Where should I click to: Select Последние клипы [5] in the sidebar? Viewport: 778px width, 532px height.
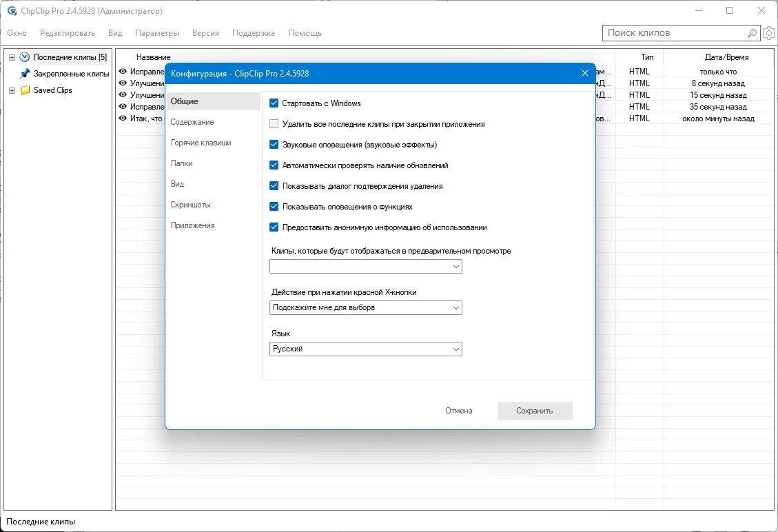[x=70, y=57]
